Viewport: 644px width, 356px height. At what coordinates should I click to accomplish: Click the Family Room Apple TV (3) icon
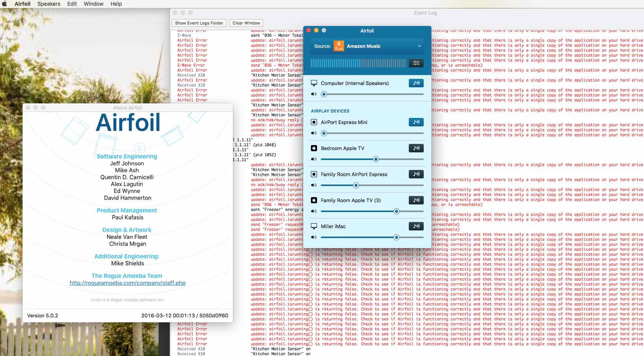tap(314, 200)
